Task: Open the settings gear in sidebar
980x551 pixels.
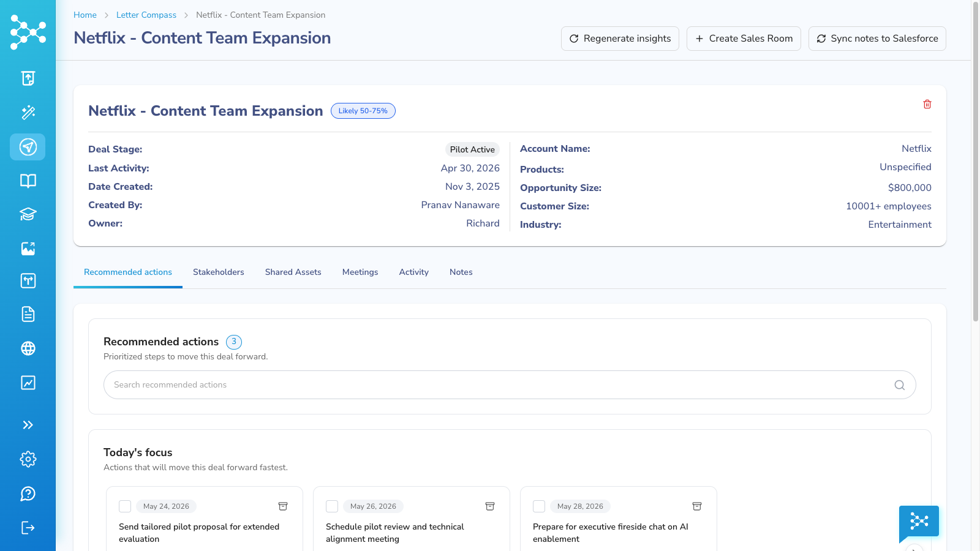Action: pyautogui.click(x=28, y=459)
